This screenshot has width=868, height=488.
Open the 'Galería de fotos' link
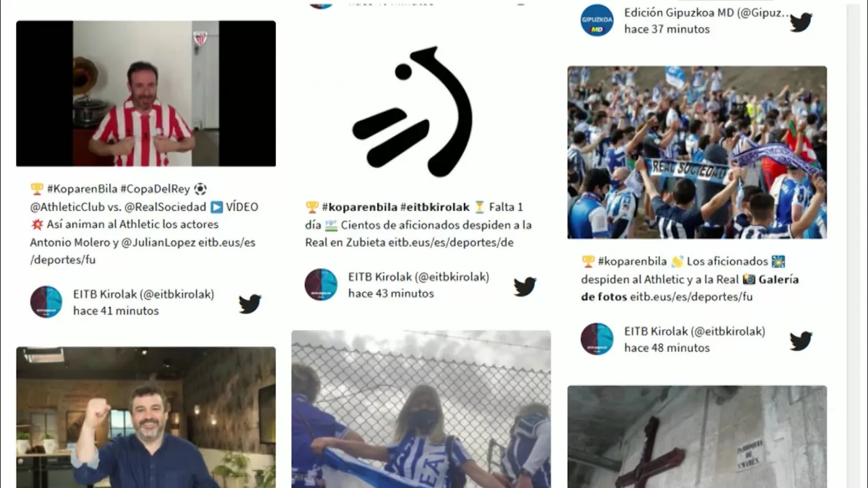pyautogui.click(x=690, y=288)
